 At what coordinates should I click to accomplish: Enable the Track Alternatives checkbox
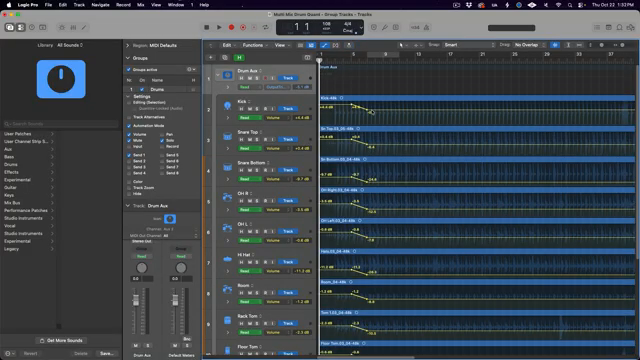click(x=129, y=117)
